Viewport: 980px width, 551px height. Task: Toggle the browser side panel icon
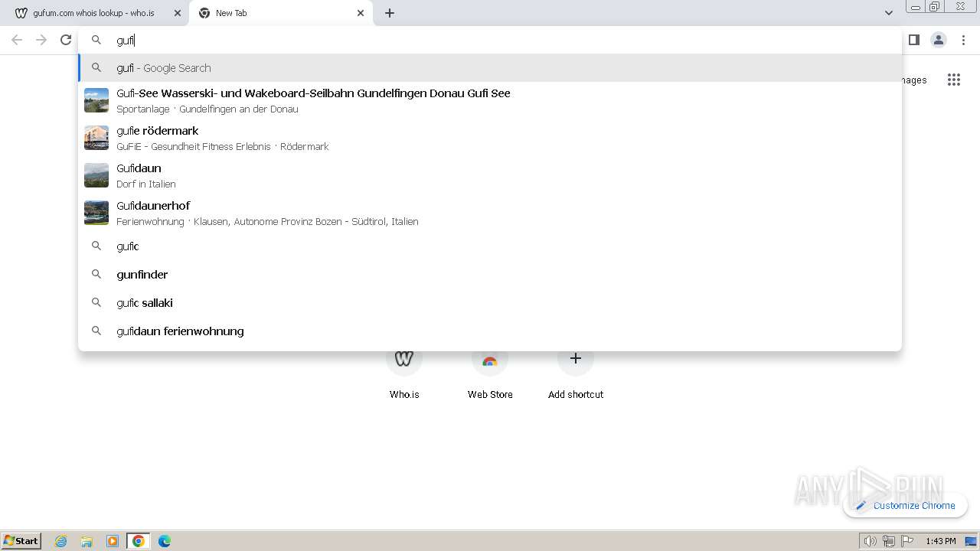pos(913,40)
